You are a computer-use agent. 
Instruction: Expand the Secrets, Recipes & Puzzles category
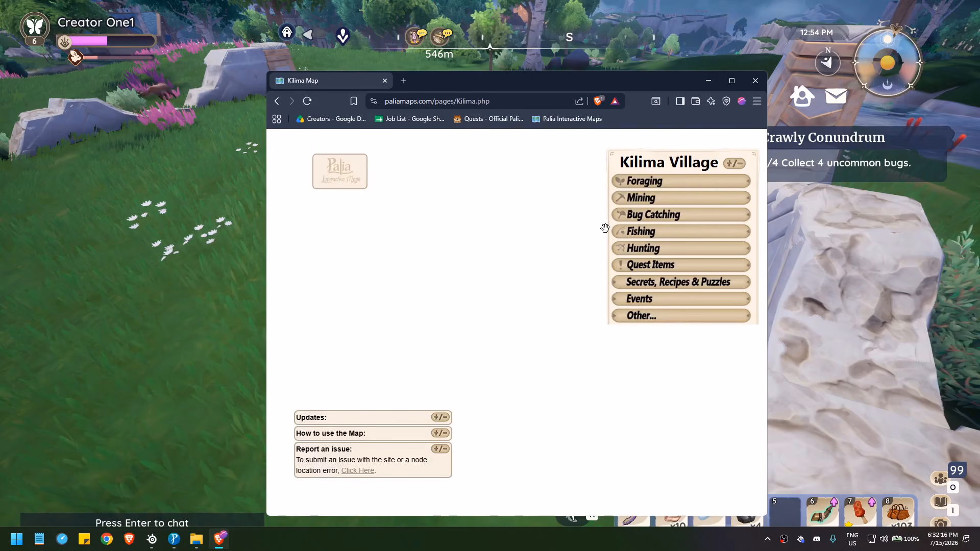click(x=681, y=282)
